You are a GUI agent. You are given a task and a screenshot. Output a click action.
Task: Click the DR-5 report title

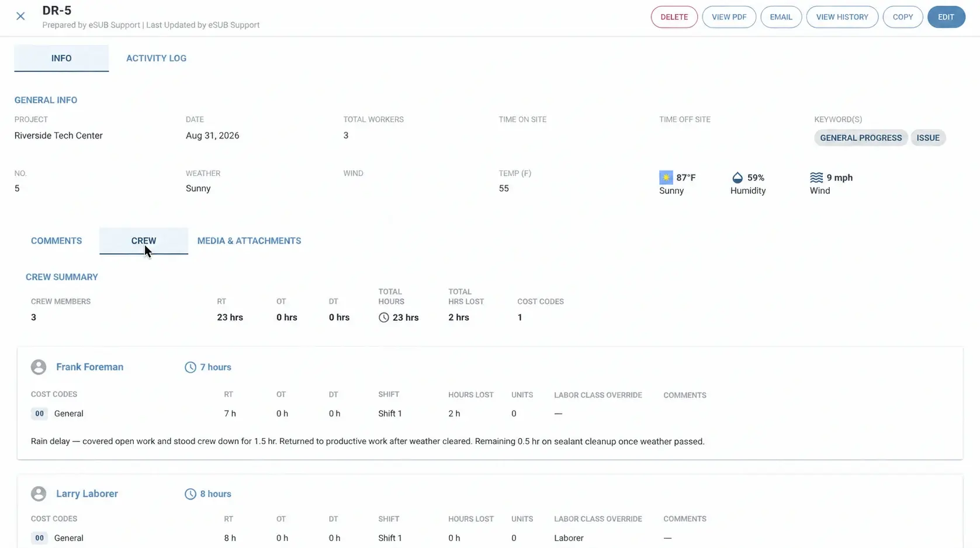[x=57, y=11]
